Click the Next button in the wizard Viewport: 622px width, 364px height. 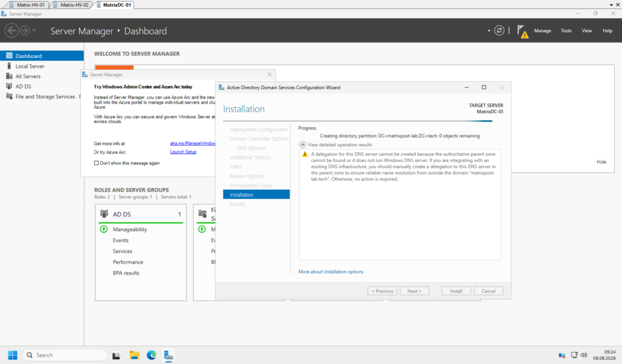(x=414, y=291)
